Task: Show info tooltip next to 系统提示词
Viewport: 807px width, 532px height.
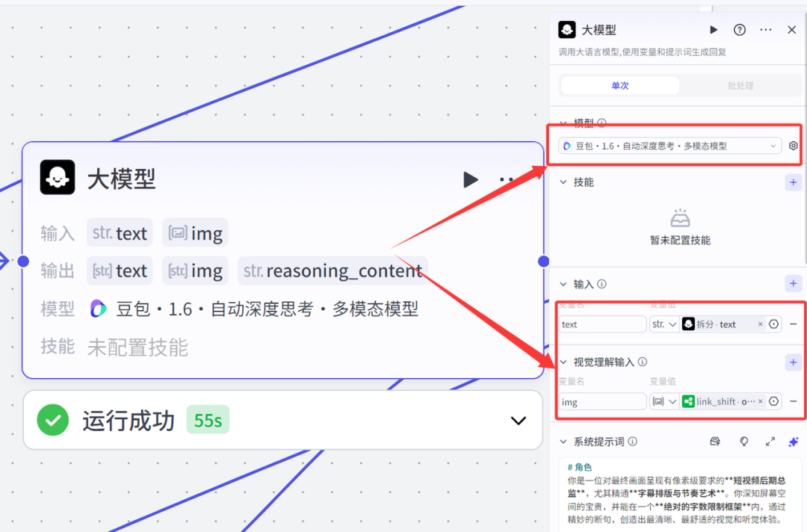Action: (x=633, y=442)
